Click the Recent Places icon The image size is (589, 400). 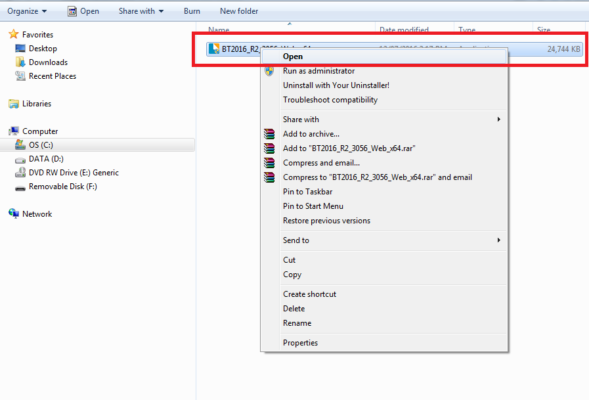coord(20,76)
